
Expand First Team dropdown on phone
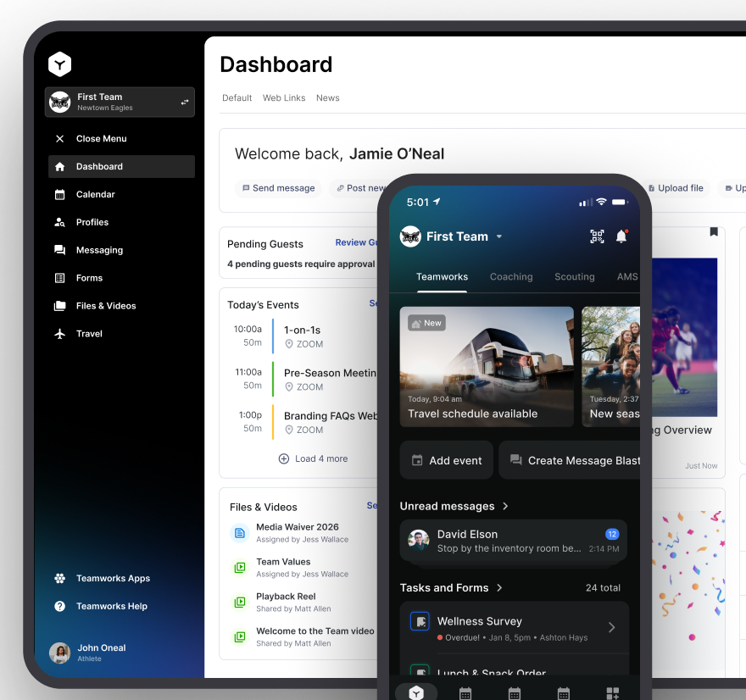499,236
